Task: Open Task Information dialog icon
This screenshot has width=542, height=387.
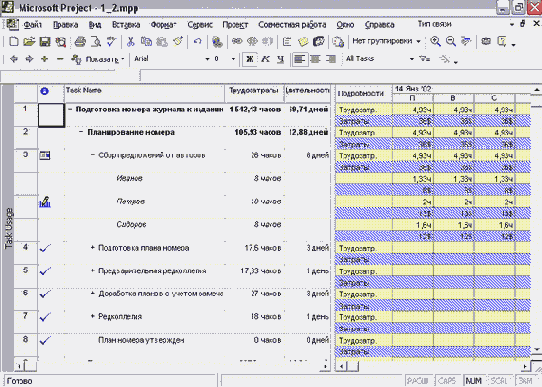Action: tap(287, 42)
